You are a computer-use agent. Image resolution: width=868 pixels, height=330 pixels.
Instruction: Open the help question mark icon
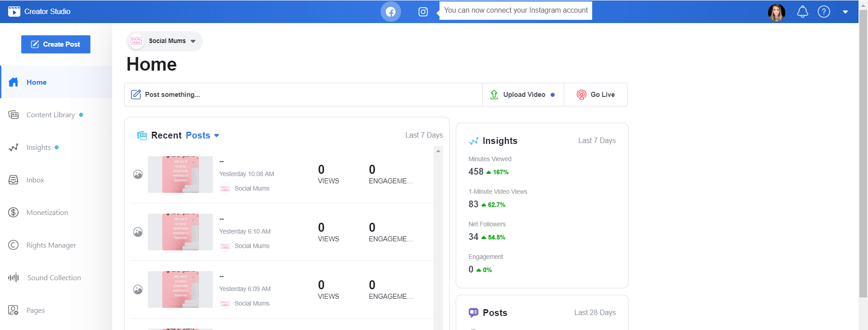(824, 12)
